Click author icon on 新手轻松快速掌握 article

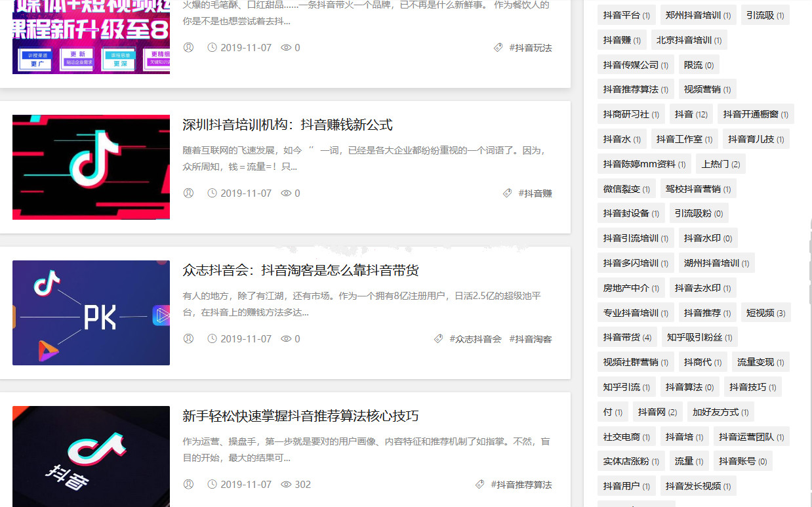pos(188,484)
